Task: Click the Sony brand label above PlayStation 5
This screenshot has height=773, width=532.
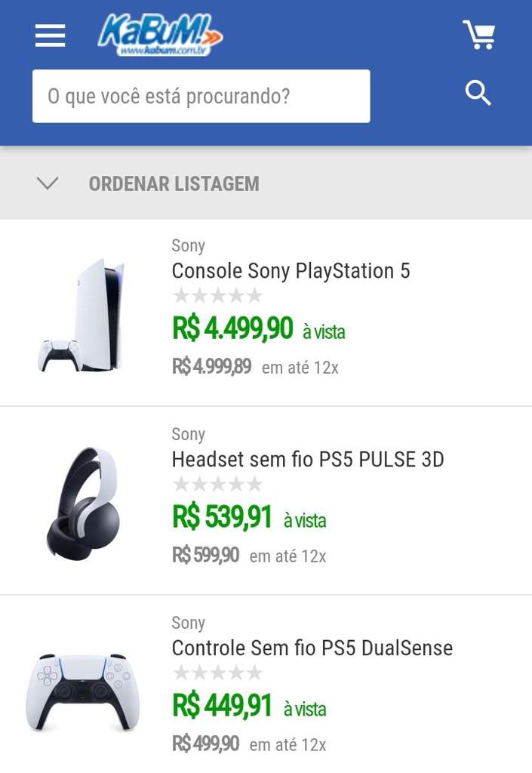Action: 188,245
